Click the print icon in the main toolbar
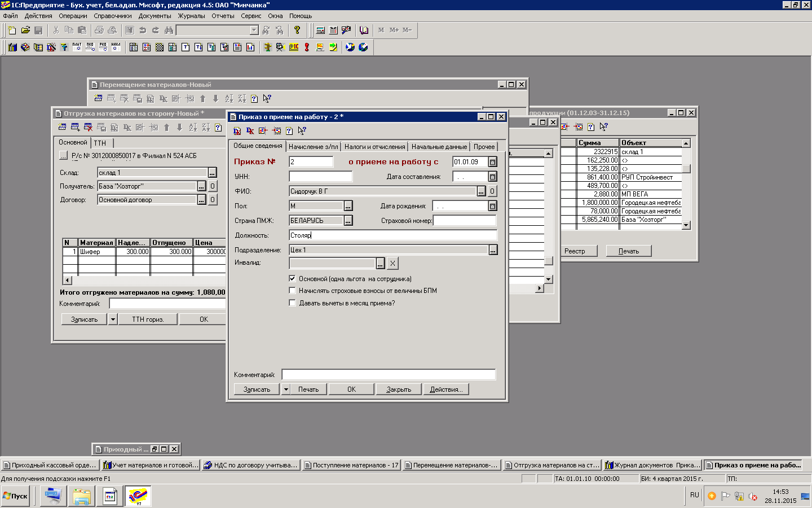 (99, 30)
